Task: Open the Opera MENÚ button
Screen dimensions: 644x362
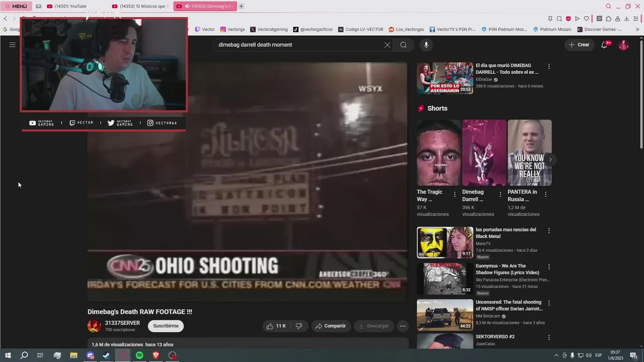Action: [16, 6]
